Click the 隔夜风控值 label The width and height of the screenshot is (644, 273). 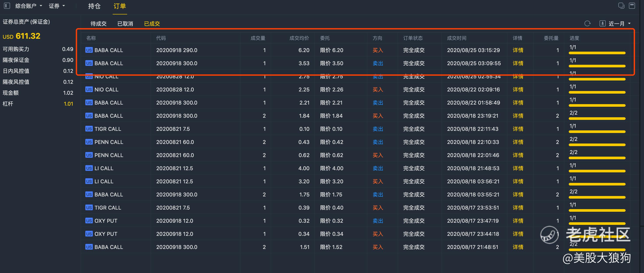[x=16, y=82]
